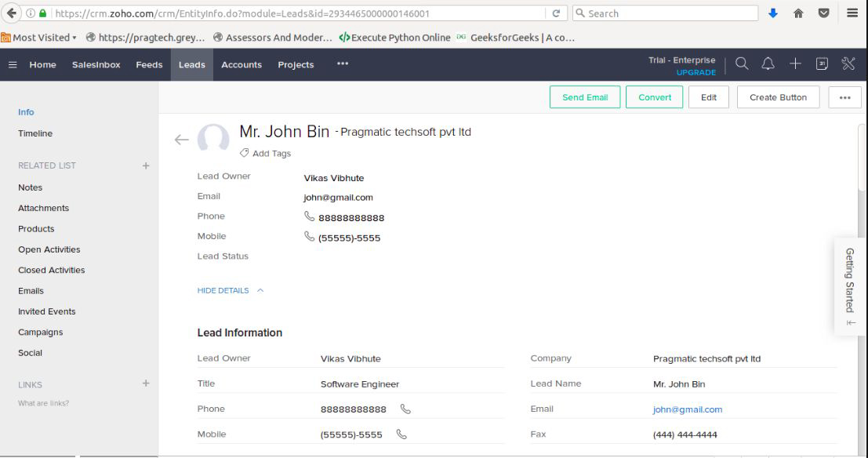Click the lead profile photo placeholder
The image size is (868, 458).
(x=213, y=139)
